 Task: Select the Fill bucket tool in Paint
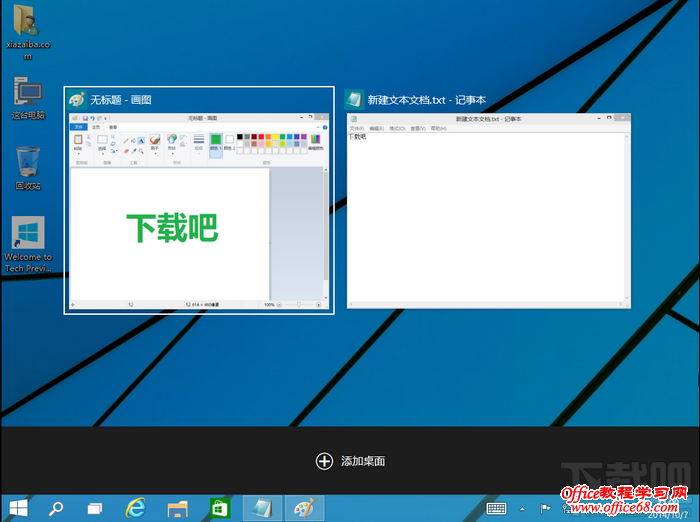tap(133, 141)
